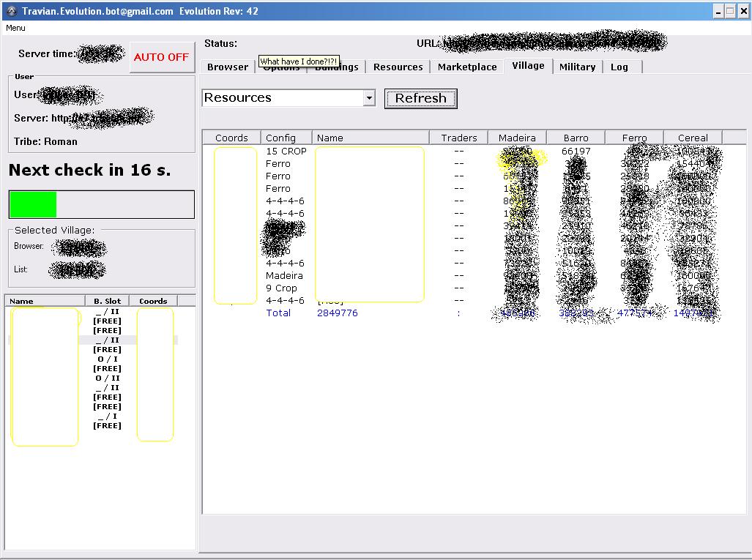Image resolution: width=752 pixels, height=560 pixels.
Task: Maximize the Evolution bot window
Action: tap(730, 11)
